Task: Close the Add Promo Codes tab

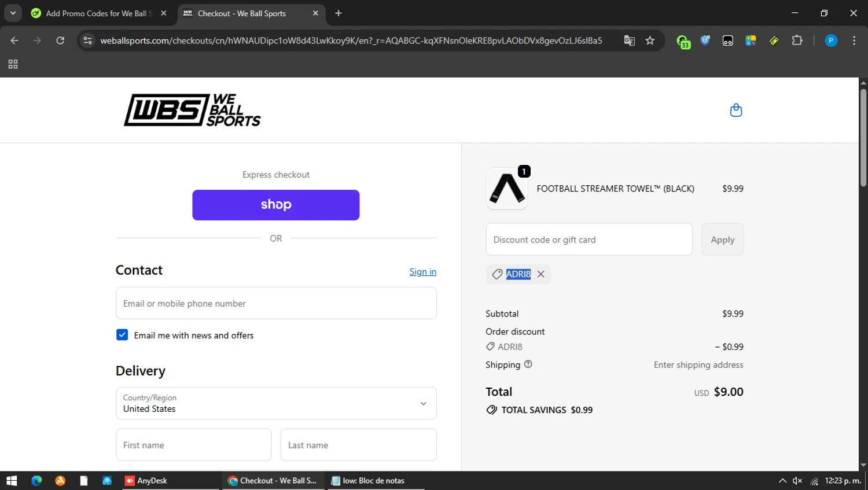Action: point(164,13)
